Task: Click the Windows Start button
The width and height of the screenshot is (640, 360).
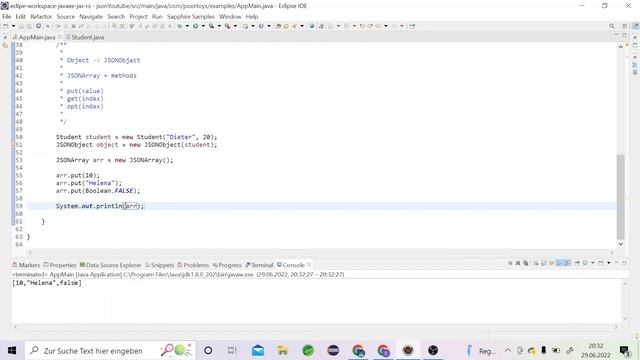Action: coord(12,350)
